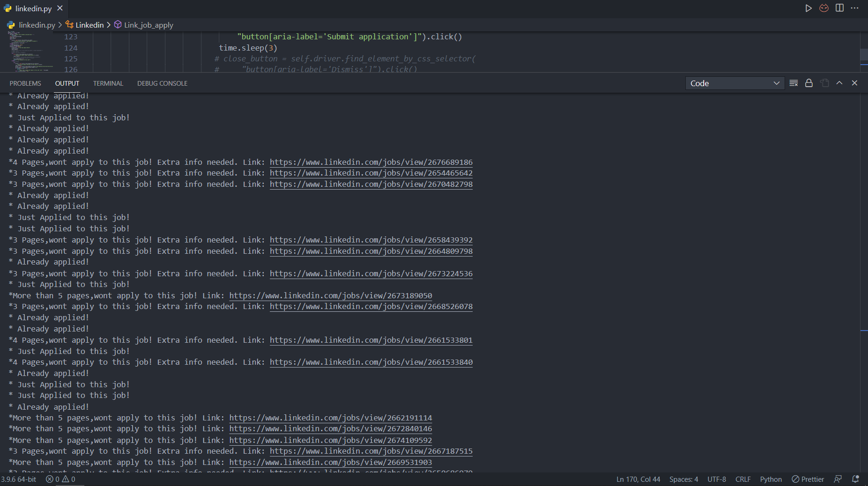Open job link ending 2658439392
The width and height of the screenshot is (868, 486).
[371, 240]
